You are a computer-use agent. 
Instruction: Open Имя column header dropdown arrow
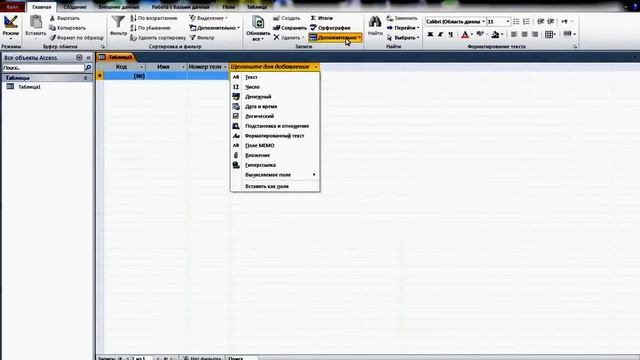pos(183,67)
